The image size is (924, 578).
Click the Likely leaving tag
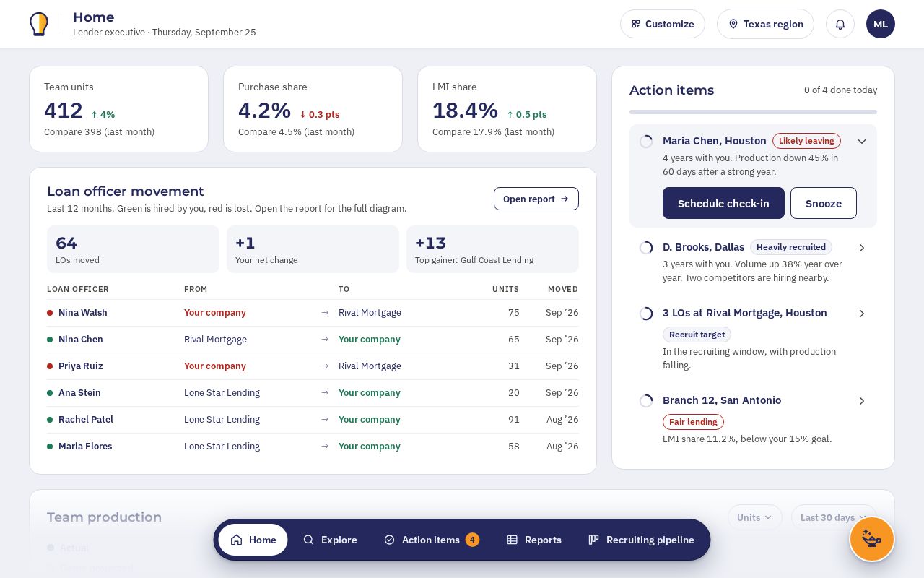point(806,141)
